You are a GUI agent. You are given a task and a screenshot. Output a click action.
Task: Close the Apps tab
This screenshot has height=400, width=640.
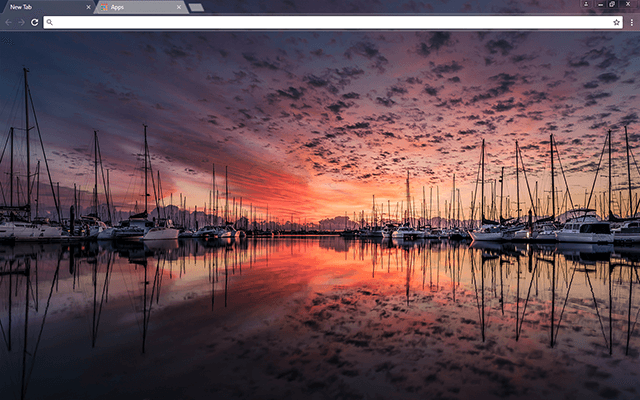pyautogui.click(x=179, y=7)
